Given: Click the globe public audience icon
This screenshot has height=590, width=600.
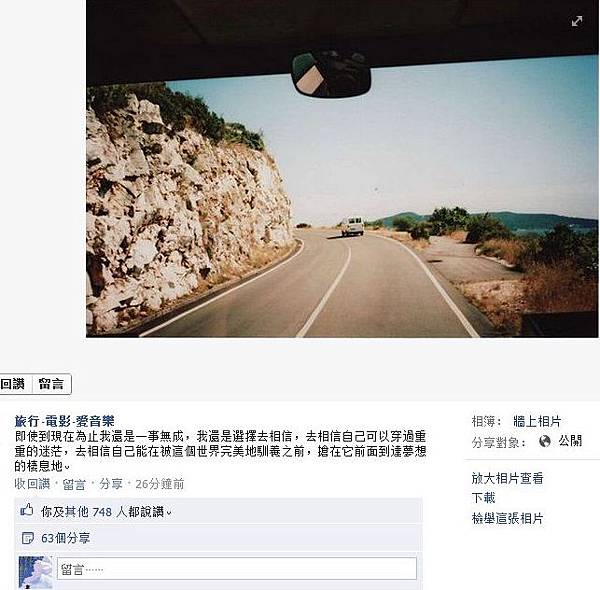Looking at the screenshot, I should [545, 441].
